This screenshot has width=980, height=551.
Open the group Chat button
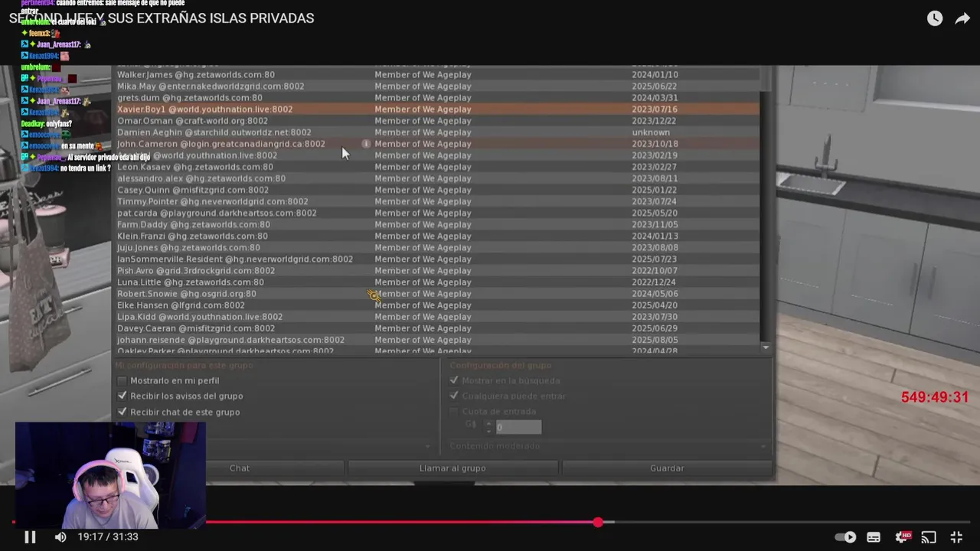240,468
